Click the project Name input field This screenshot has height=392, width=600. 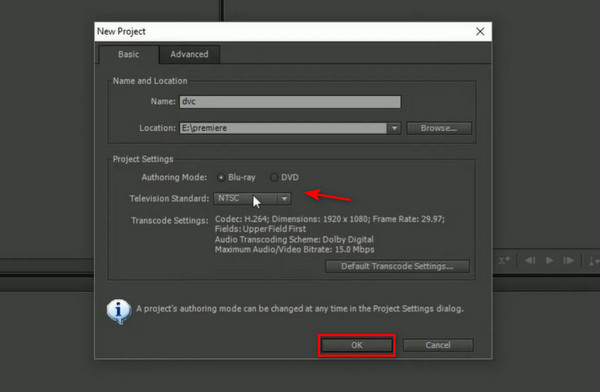click(x=290, y=102)
